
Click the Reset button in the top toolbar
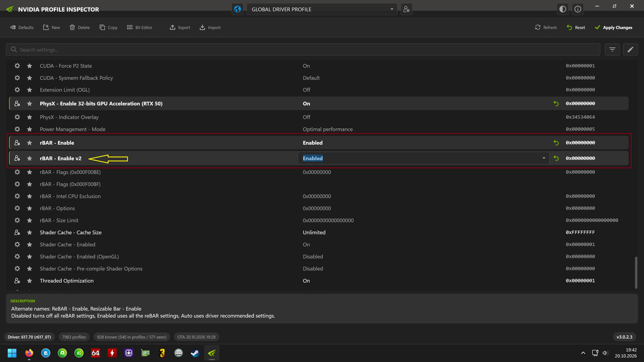coord(576,28)
